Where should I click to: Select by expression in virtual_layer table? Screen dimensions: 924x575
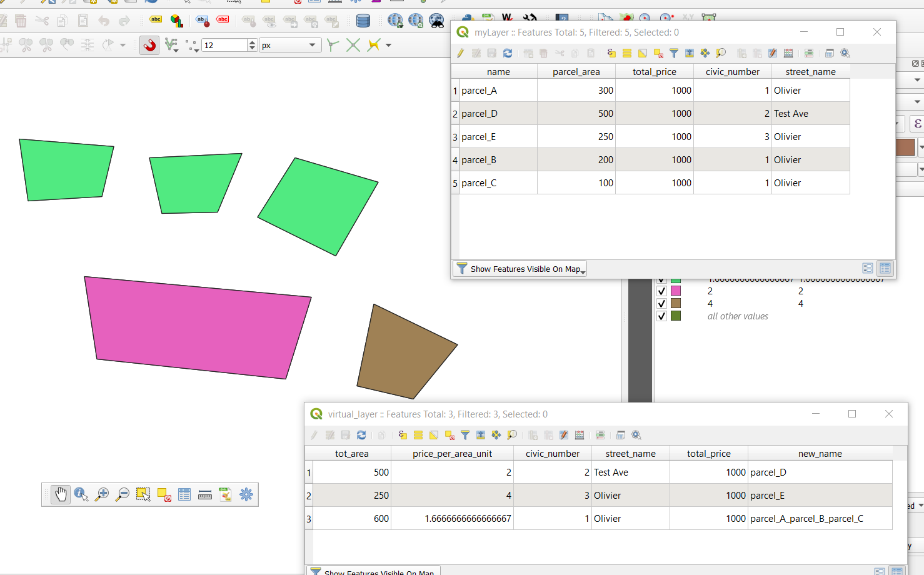coord(403,435)
